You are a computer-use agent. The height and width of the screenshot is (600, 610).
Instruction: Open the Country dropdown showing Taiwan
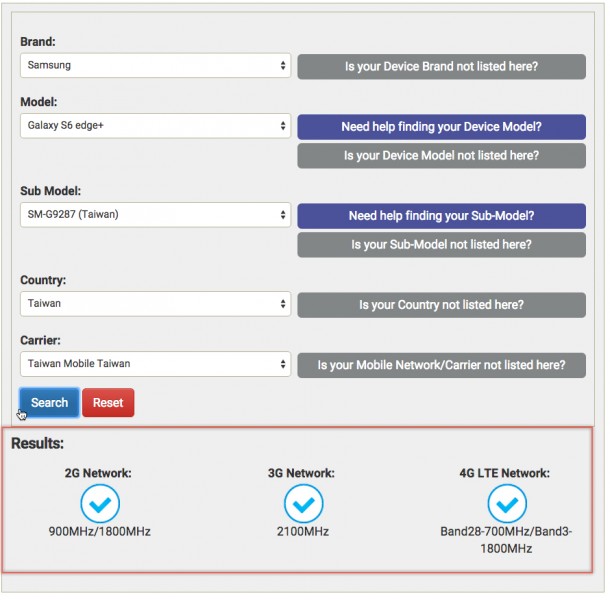(x=155, y=304)
